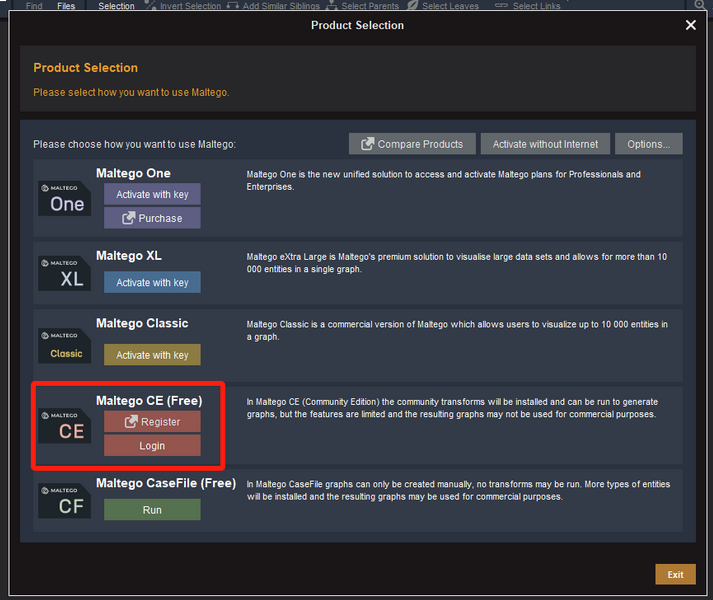
Task: Click the Maltego Classic heading
Action: [x=142, y=323]
